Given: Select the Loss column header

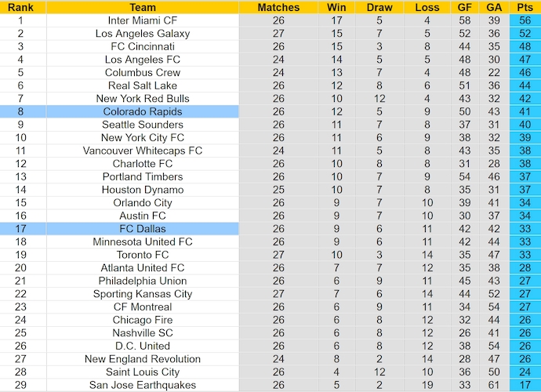Looking at the screenshot, I should pyautogui.click(x=427, y=7).
